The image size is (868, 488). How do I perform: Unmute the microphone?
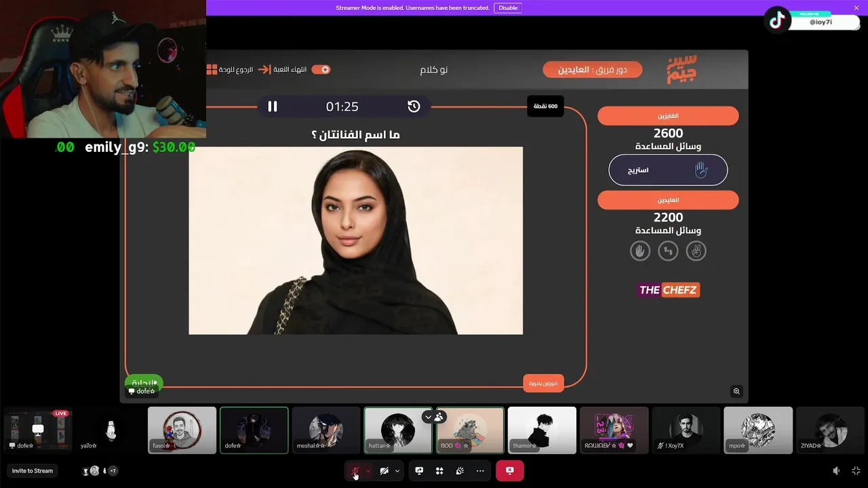[355, 470]
